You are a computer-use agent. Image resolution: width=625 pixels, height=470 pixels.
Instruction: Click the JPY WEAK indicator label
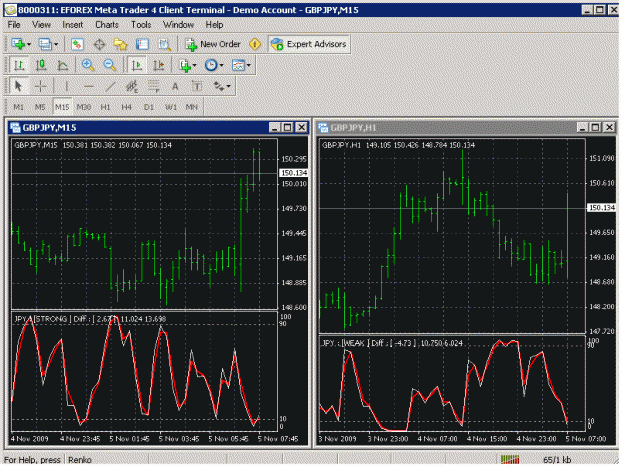392,343
